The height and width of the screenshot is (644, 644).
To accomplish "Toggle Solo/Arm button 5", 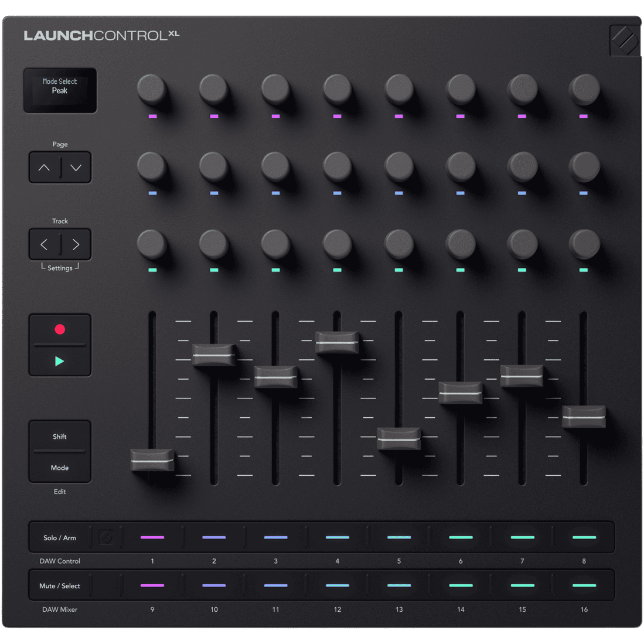I will point(399,537).
